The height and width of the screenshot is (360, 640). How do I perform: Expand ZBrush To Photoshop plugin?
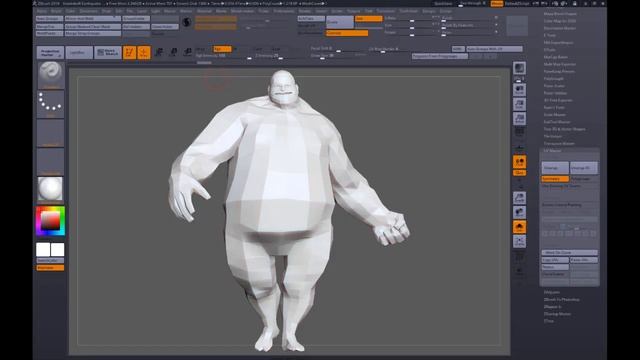tap(562, 300)
